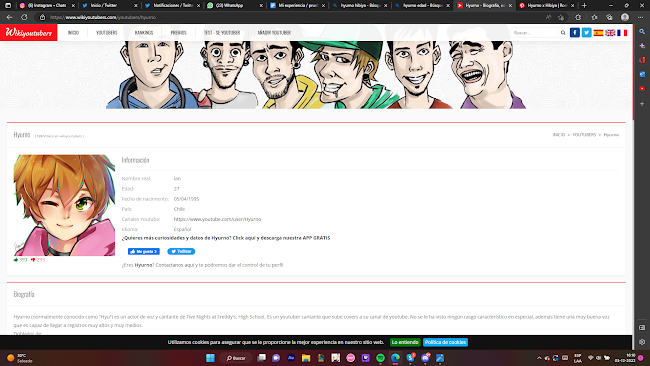650x366 pixels.
Task: Open the INICIO menu item
Action: 73,33
